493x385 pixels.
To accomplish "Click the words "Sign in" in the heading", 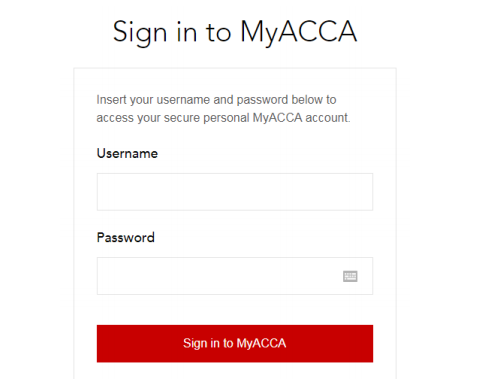I will click(x=155, y=32).
